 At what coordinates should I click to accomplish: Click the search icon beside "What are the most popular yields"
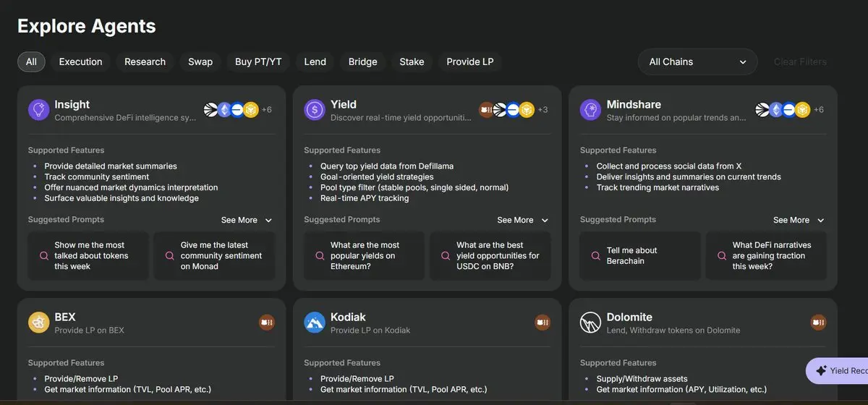point(320,256)
